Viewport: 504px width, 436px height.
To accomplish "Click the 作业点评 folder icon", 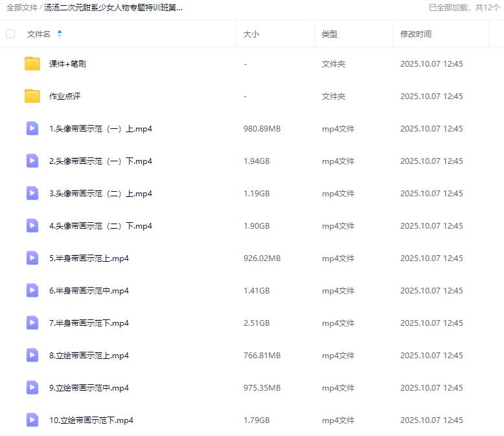I will 32,96.
